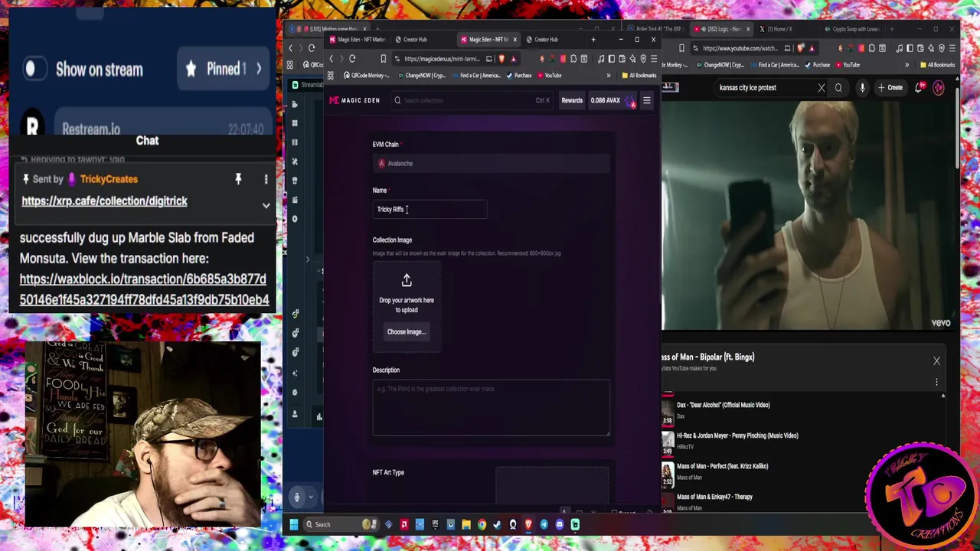Click the Search collections field

472,100
